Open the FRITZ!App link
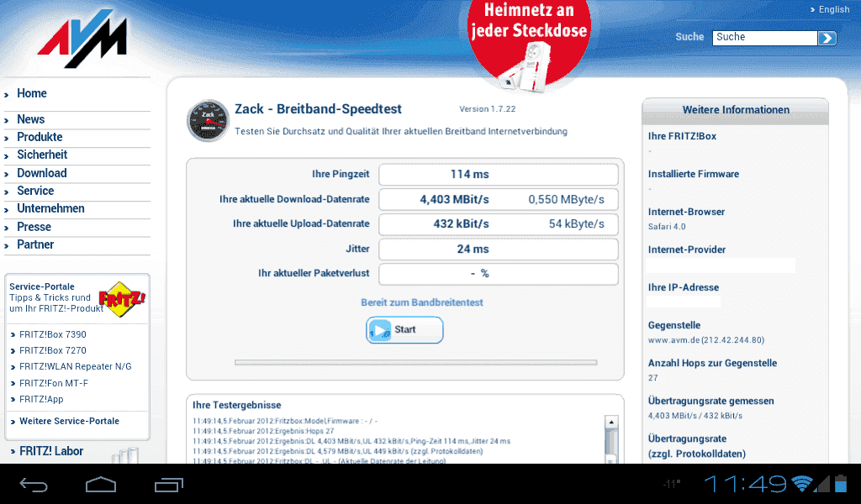 click(x=41, y=399)
